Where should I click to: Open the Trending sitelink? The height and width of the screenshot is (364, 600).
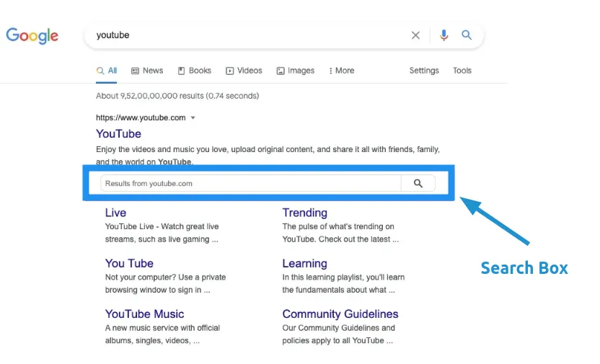coord(305,213)
